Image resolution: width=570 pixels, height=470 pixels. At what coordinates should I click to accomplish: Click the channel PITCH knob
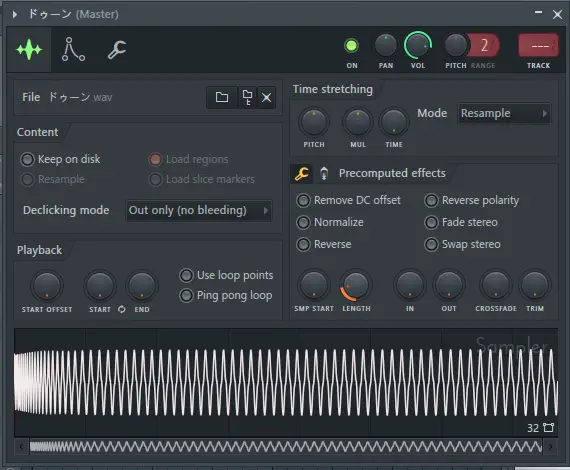(455, 45)
